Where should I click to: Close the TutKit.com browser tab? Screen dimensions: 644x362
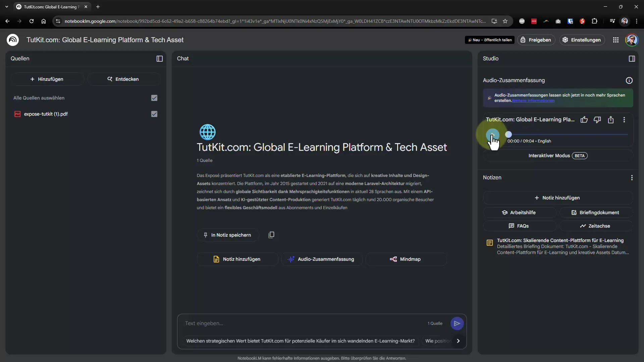[x=86, y=7]
